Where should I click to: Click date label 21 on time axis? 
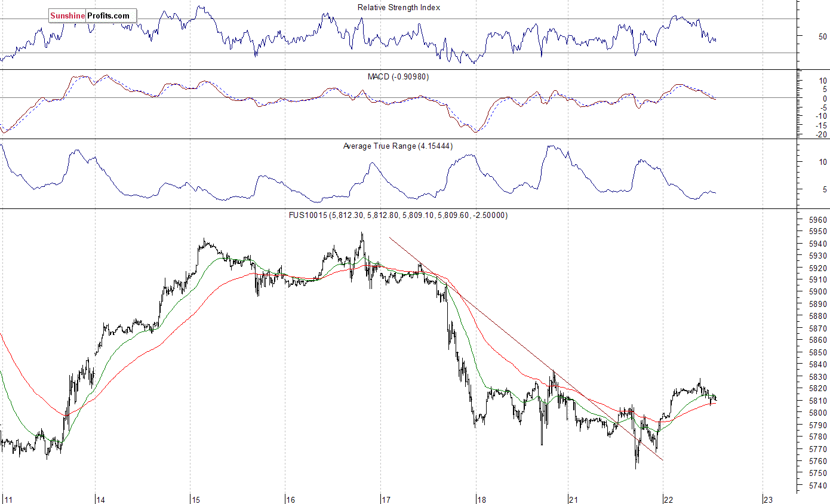(x=574, y=499)
